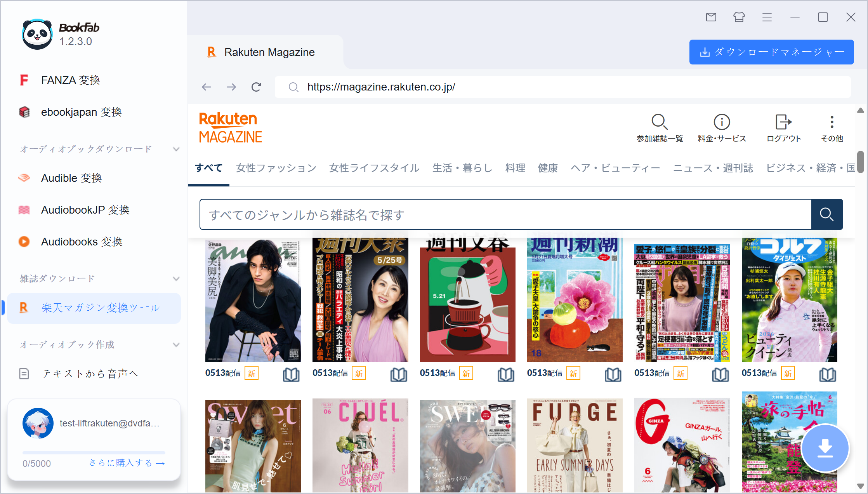The image size is (868, 494).
Task: Select the ニュース・週刊誌 category tab
Action: click(713, 168)
